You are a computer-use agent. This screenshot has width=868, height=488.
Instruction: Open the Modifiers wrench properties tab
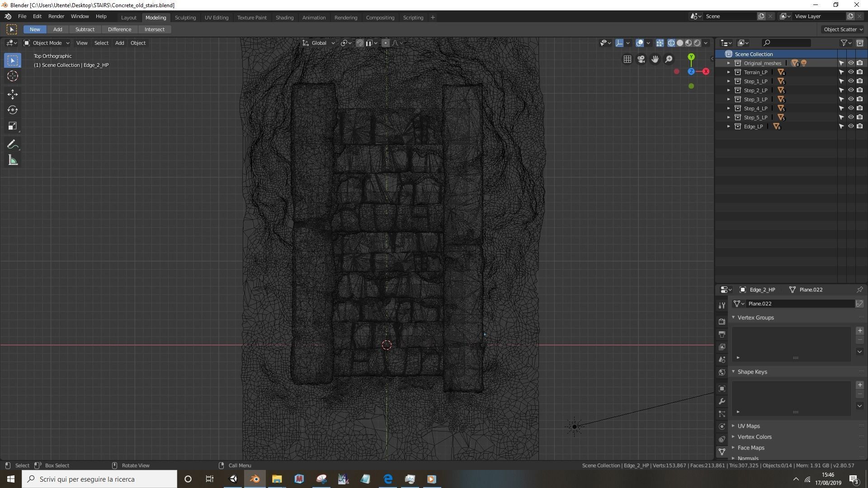(x=722, y=401)
